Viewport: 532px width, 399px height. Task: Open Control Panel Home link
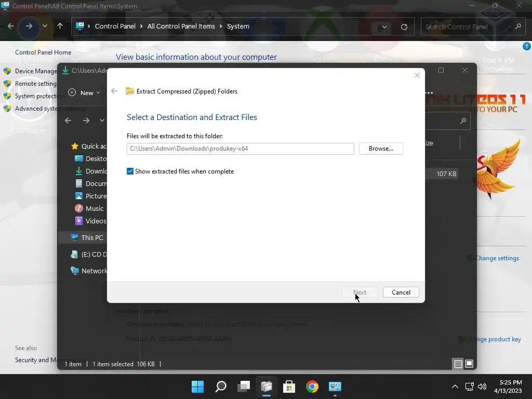point(43,52)
